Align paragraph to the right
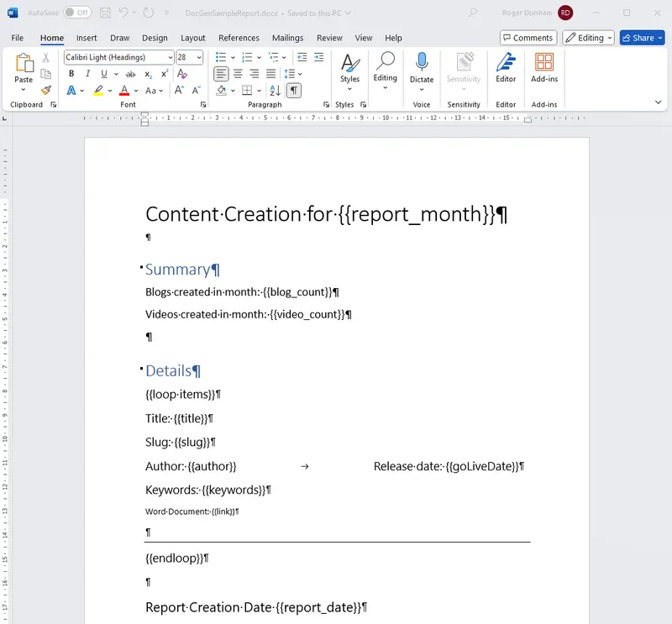This screenshot has height=624, width=672. (x=255, y=74)
